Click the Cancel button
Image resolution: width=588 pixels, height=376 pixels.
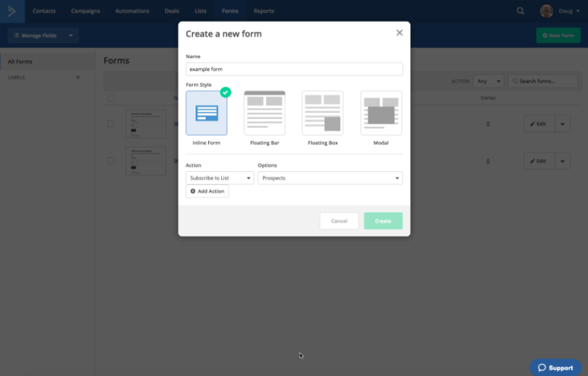click(x=339, y=221)
